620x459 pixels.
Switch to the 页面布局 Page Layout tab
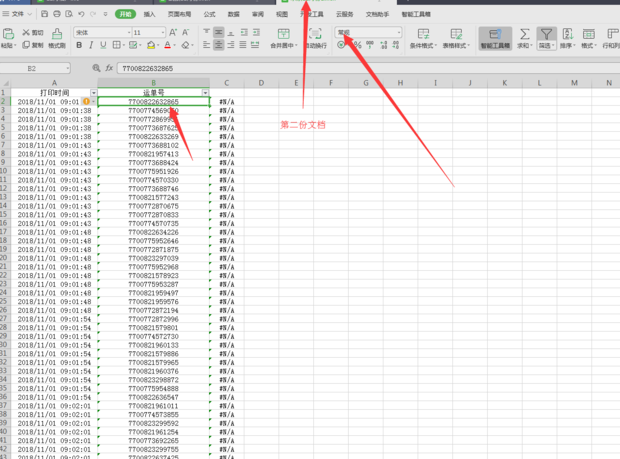coord(179,14)
